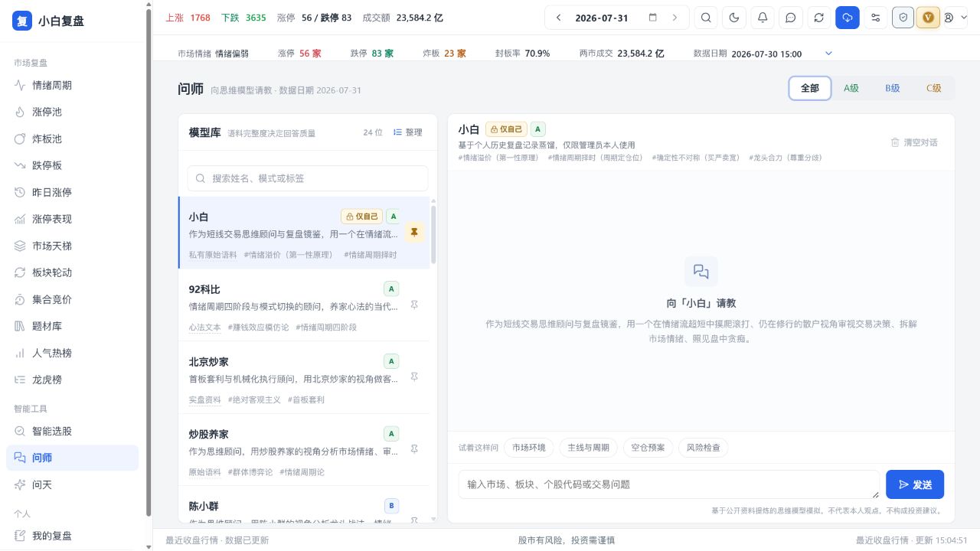Screen dimensions: 980x551
Task: Click the 仅自己 lock badge in chat header
Action: click(506, 129)
